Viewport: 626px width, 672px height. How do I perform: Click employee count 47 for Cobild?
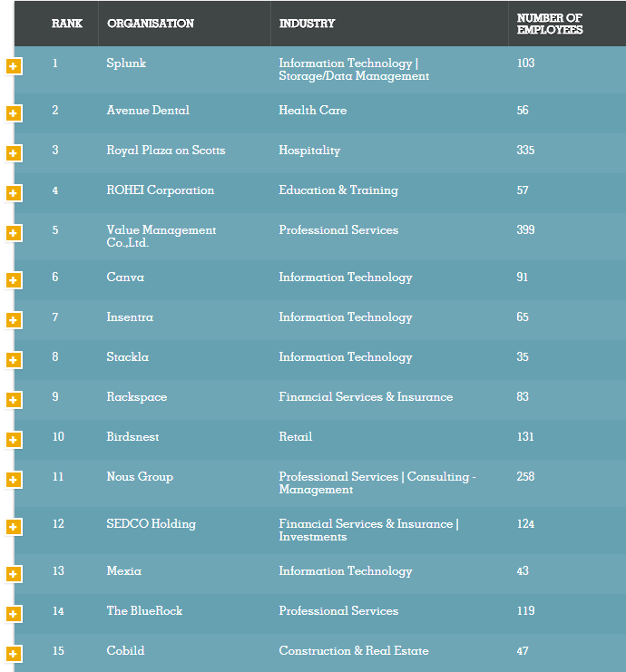[x=523, y=650]
